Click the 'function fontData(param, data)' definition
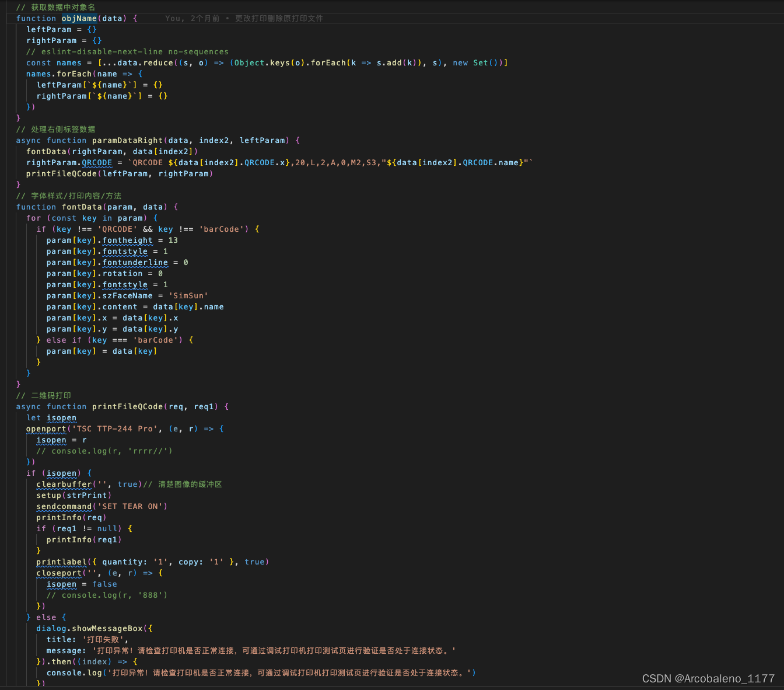Image resolution: width=784 pixels, height=690 pixels. pyautogui.click(x=97, y=207)
